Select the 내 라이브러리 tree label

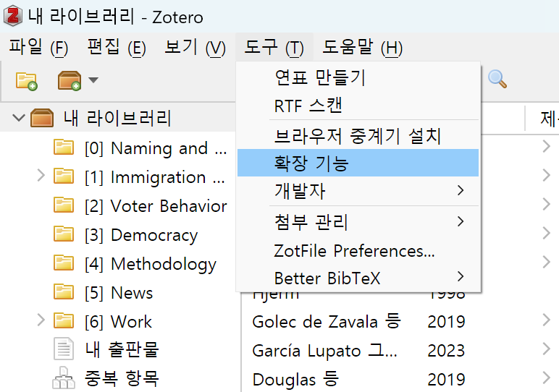click(117, 118)
